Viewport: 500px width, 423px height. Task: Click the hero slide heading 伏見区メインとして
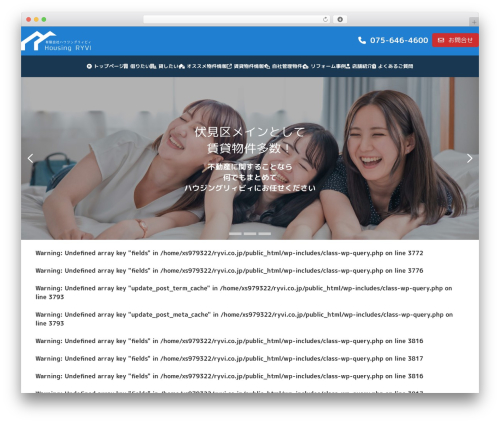250,132
